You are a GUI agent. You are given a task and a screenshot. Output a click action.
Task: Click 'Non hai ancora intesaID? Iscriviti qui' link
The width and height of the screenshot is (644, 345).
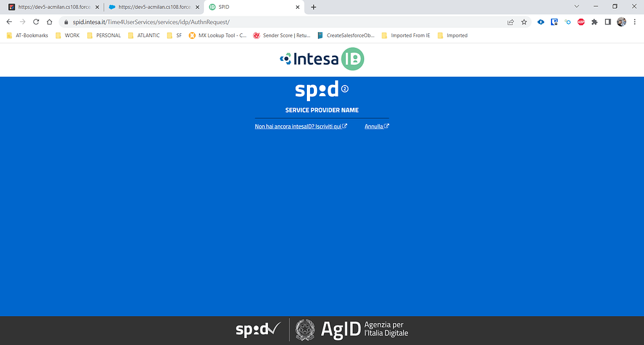click(x=301, y=126)
